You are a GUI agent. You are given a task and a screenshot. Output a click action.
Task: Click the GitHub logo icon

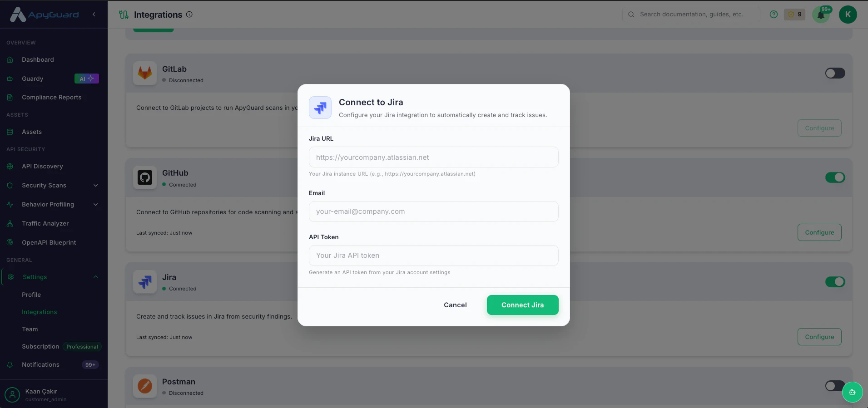pos(145,177)
